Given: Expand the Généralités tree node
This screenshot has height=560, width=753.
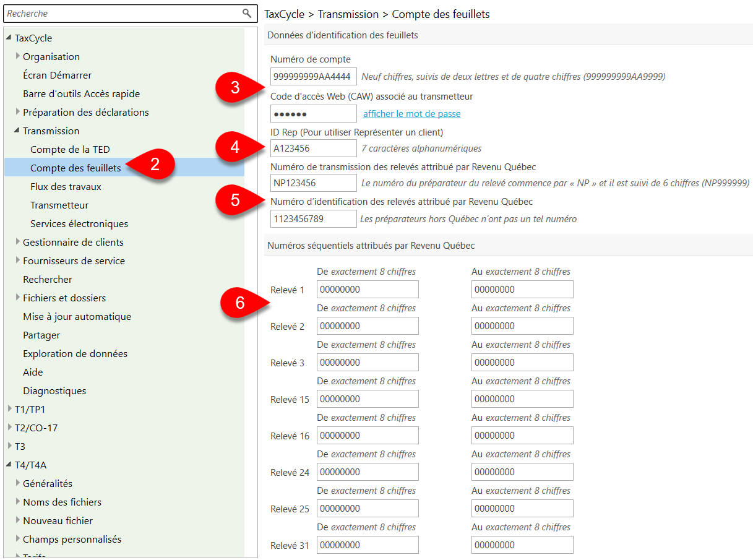Looking at the screenshot, I should [18, 483].
